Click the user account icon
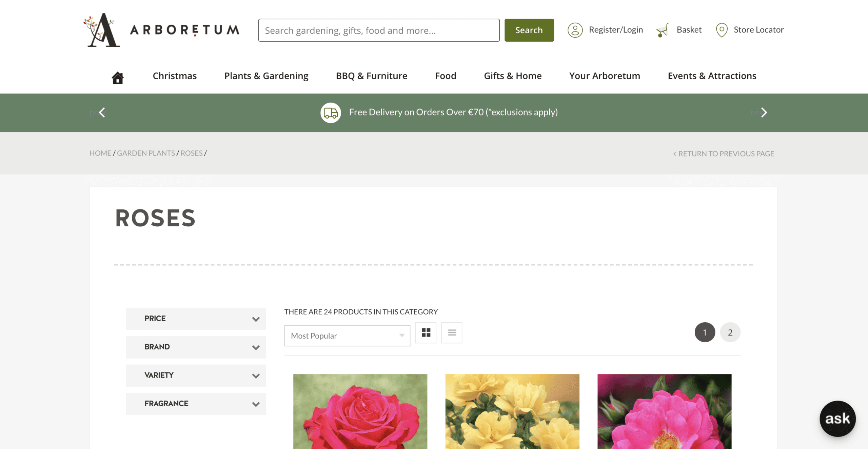 (575, 30)
